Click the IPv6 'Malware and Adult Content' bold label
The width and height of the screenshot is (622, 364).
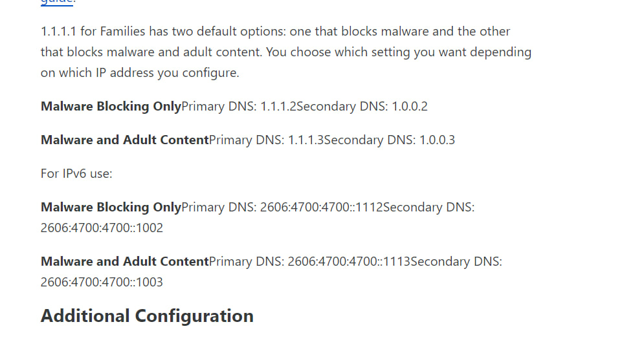click(124, 262)
